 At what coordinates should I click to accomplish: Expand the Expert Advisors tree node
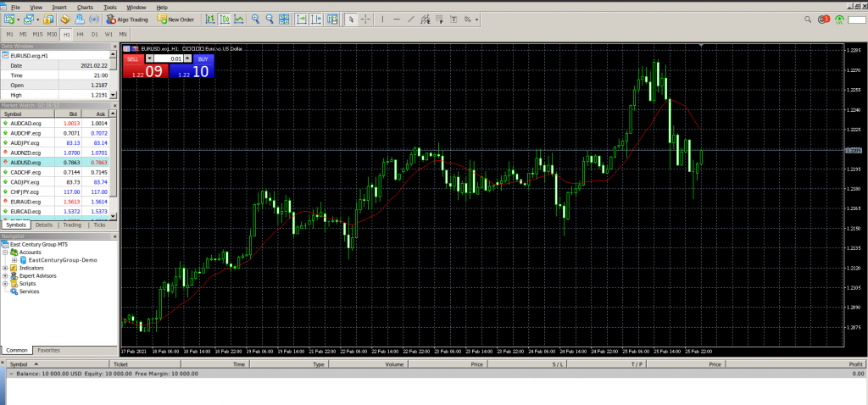coord(5,275)
